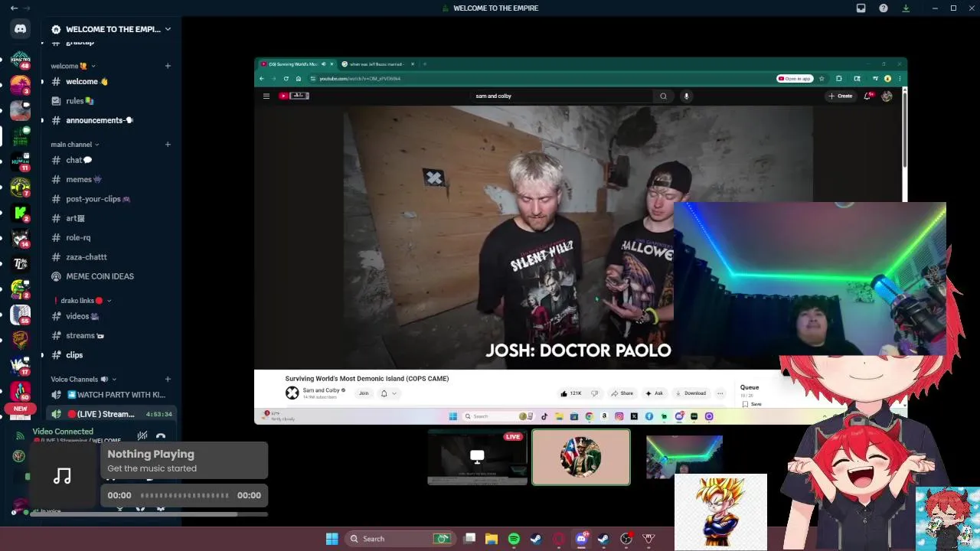Click green connection signal icon
The height and width of the screenshot is (551, 980).
click(20, 435)
